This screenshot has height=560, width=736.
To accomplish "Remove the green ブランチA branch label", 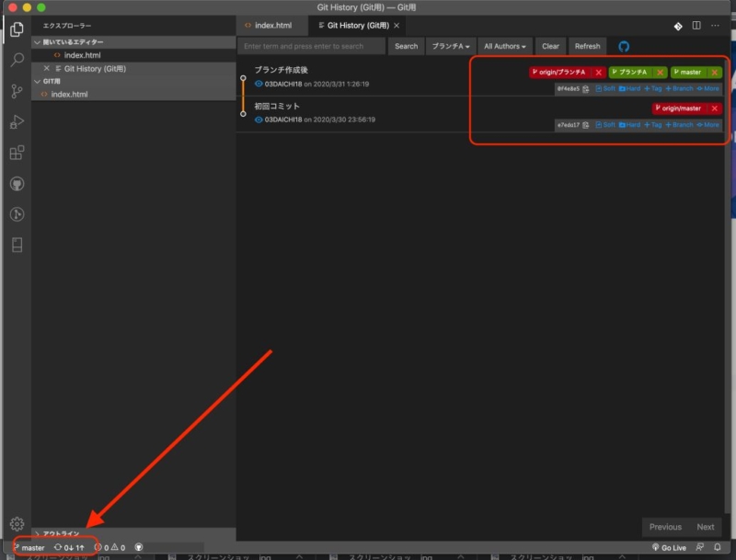I will [x=660, y=73].
